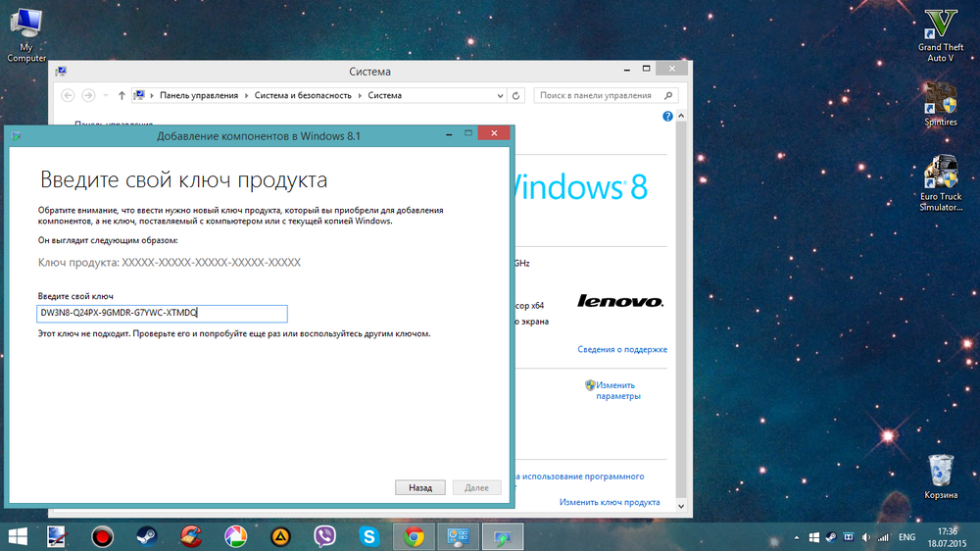Open the Recycle Bin (Корзина) icon

point(941,476)
